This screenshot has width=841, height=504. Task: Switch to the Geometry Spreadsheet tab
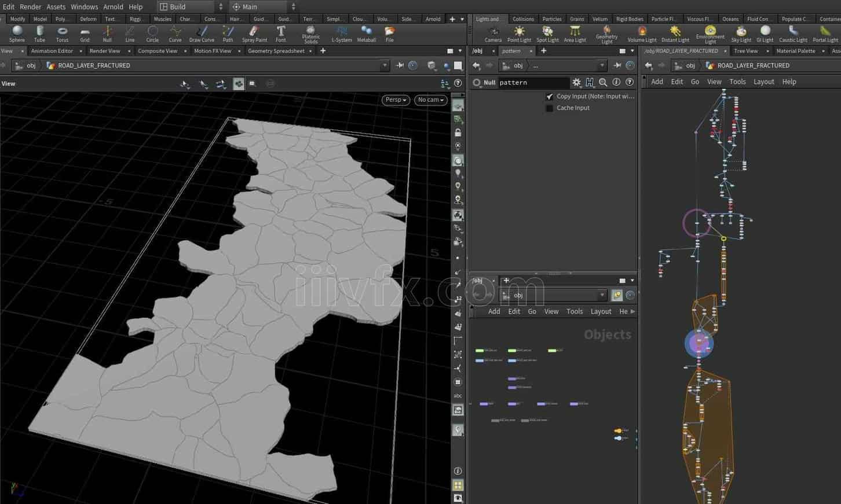(x=276, y=51)
